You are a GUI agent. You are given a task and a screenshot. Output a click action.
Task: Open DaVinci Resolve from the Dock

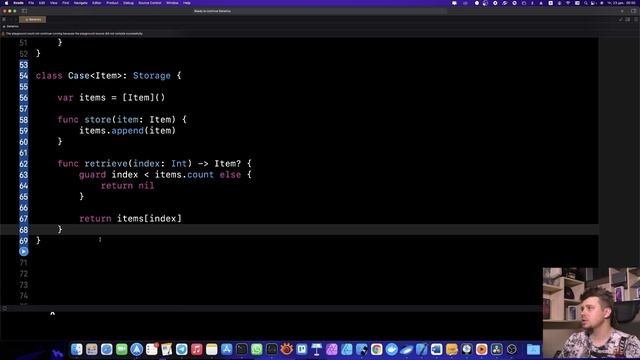click(496, 349)
